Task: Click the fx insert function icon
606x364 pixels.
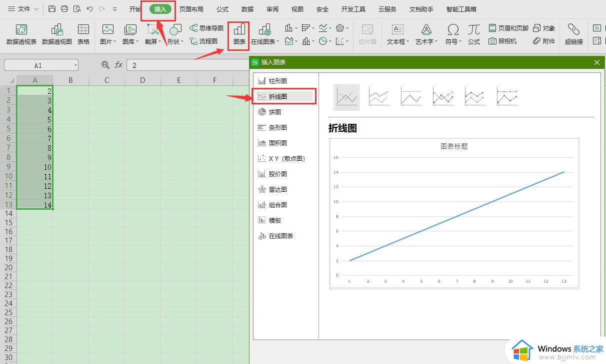Action: pyautogui.click(x=118, y=65)
